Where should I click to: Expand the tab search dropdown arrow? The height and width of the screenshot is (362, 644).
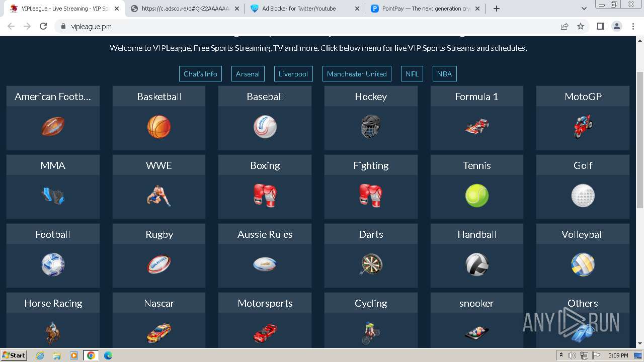coord(584,9)
